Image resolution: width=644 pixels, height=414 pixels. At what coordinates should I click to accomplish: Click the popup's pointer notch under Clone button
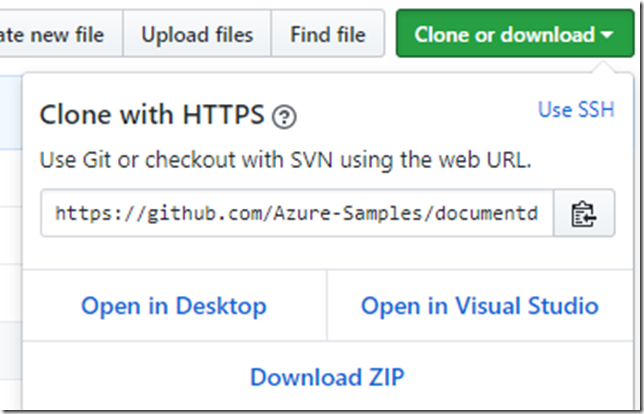[x=604, y=67]
